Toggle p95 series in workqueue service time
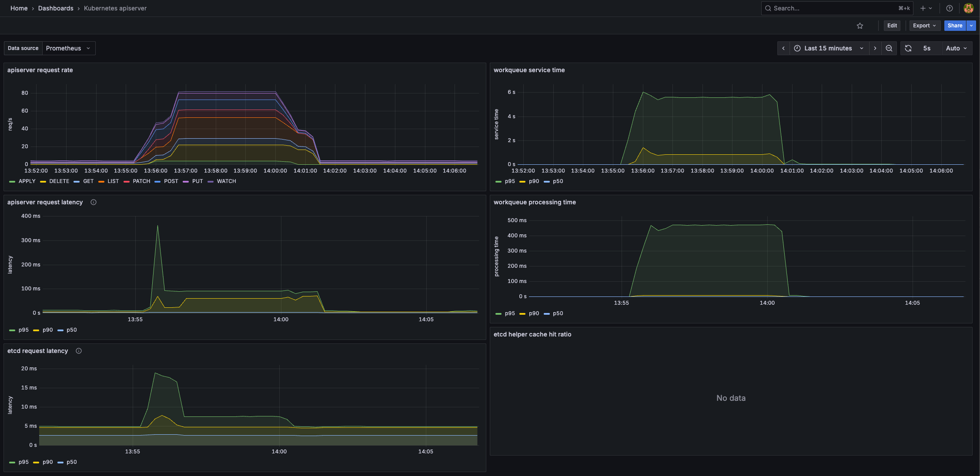 (x=509, y=181)
